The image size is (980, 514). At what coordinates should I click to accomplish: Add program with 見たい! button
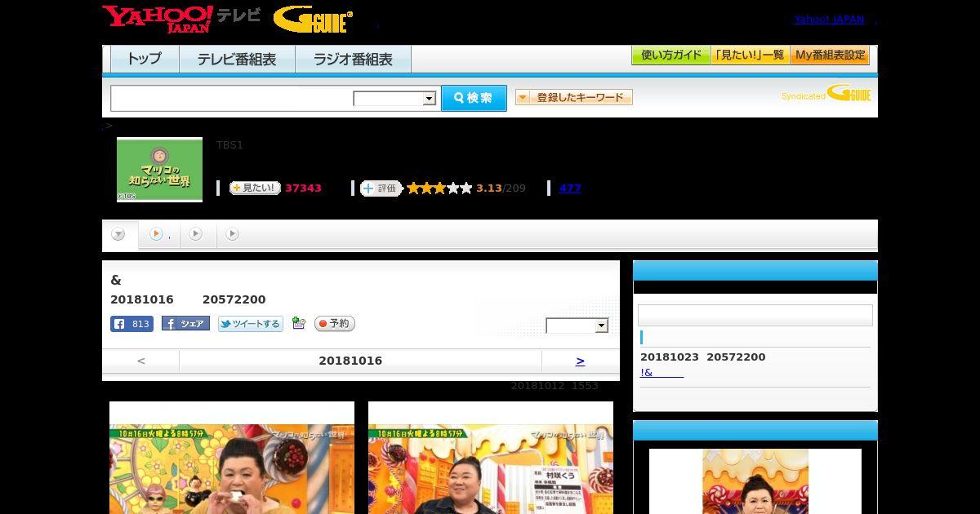tap(255, 188)
